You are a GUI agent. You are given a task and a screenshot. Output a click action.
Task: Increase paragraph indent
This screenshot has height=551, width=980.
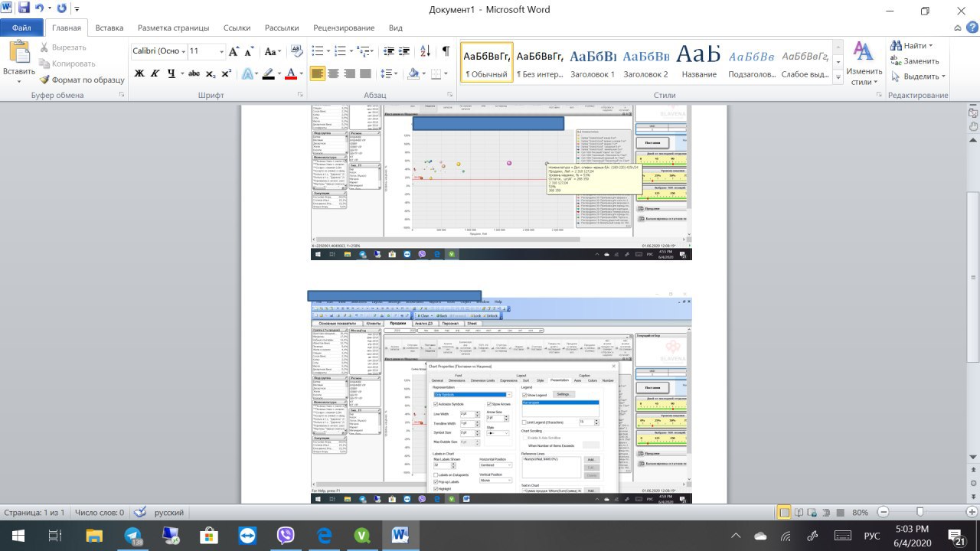pyautogui.click(x=403, y=52)
